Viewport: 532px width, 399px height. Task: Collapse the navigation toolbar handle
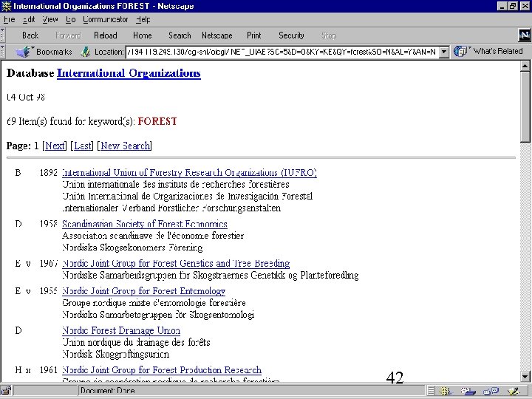3,35
